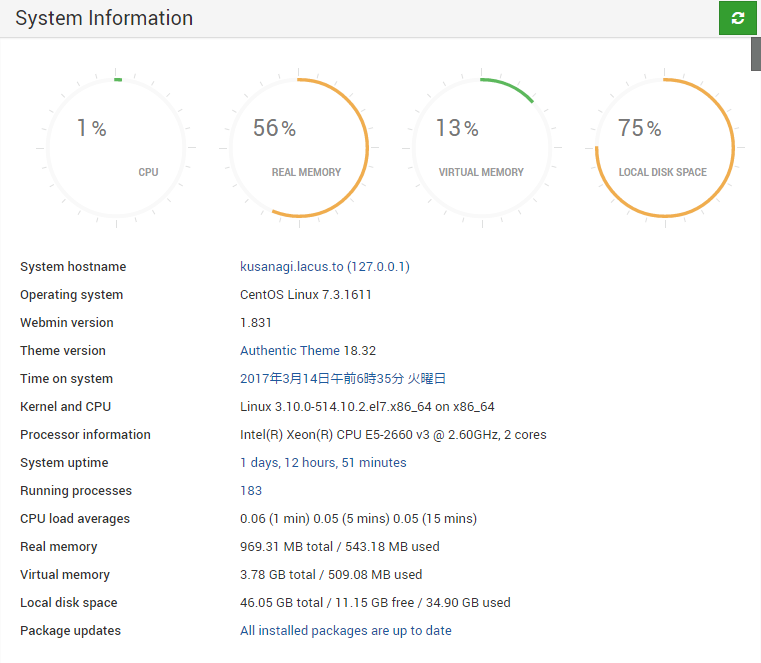Click the Webmin version number 1.831
This screenshot has width=761, height=663.
[256, 323]
